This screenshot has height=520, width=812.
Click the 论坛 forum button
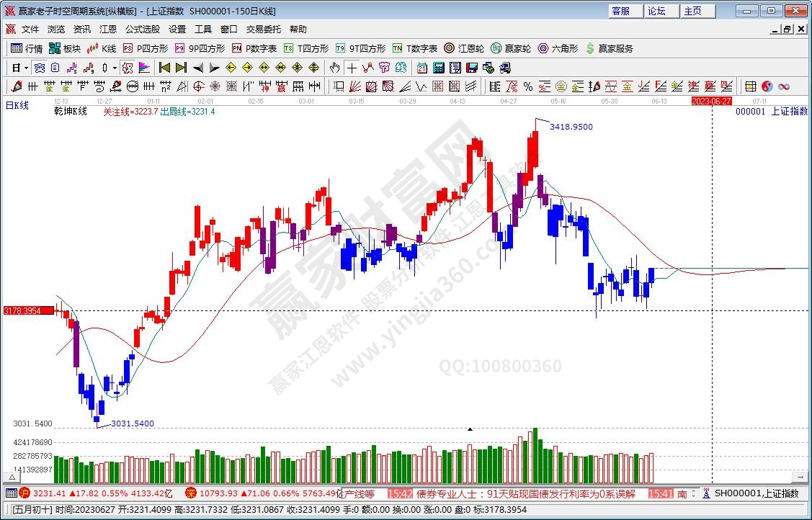[x=656, y=11]
